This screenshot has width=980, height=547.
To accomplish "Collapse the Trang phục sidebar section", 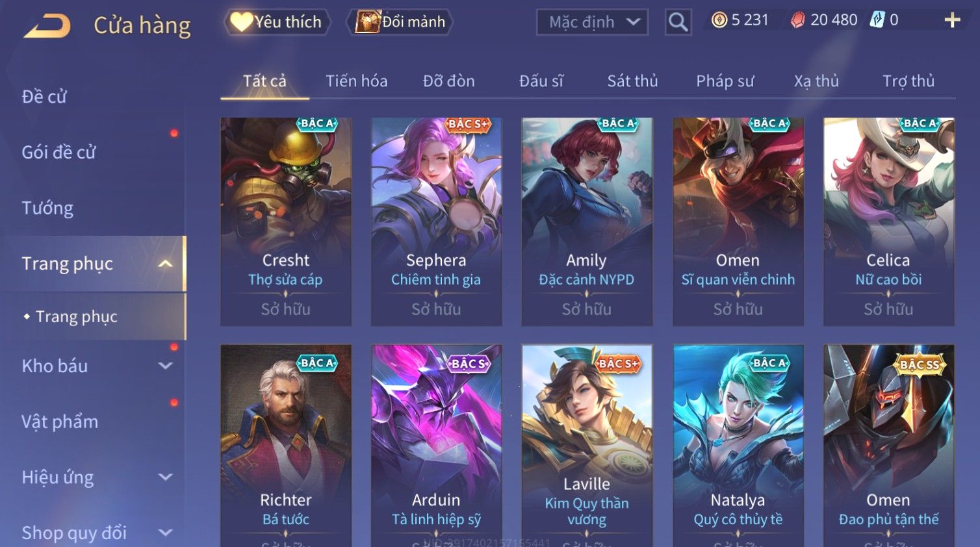I will [166, 264].
